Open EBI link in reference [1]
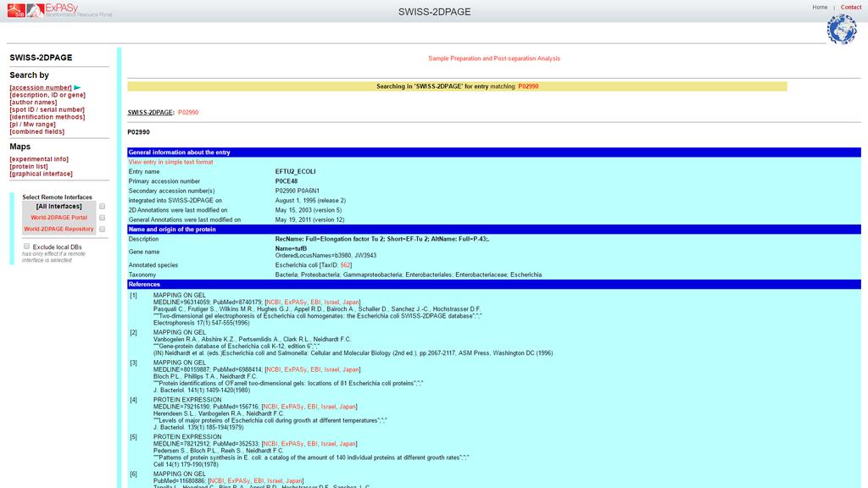868x488 pixels. [x=315, y=302]
